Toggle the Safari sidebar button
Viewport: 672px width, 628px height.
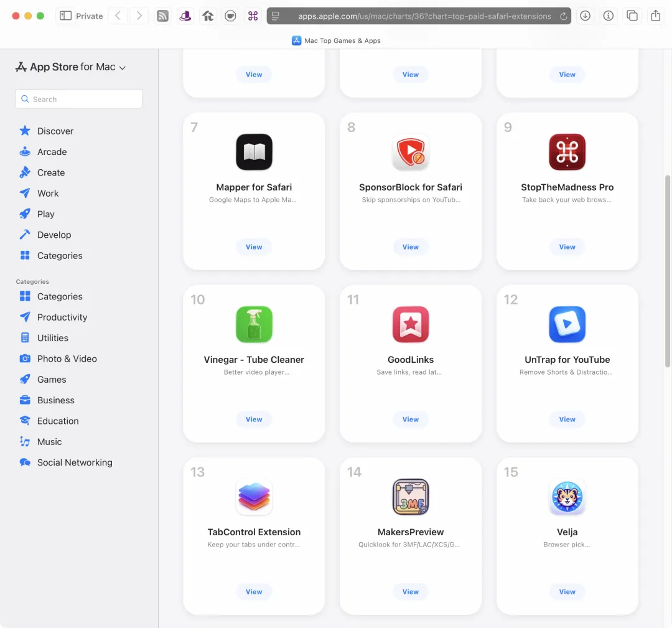pyautogui.click(x=65, y=16)
